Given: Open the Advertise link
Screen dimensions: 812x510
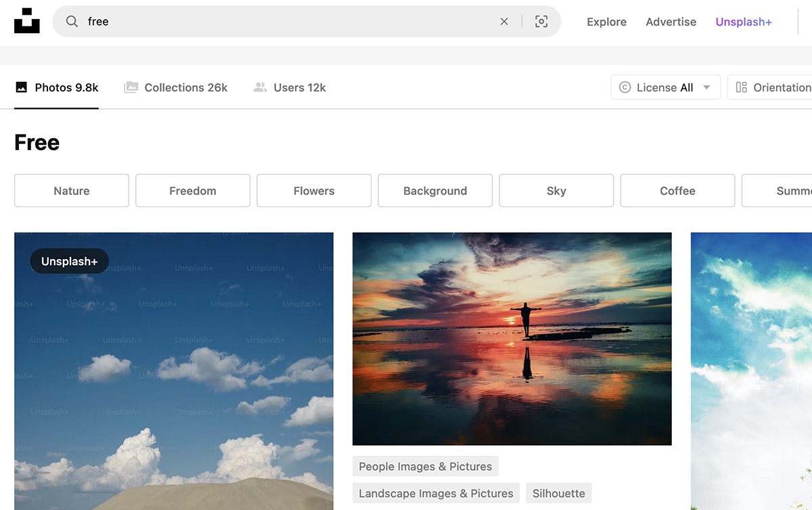Looking at the screenshot, I should [x=671, y=22].
